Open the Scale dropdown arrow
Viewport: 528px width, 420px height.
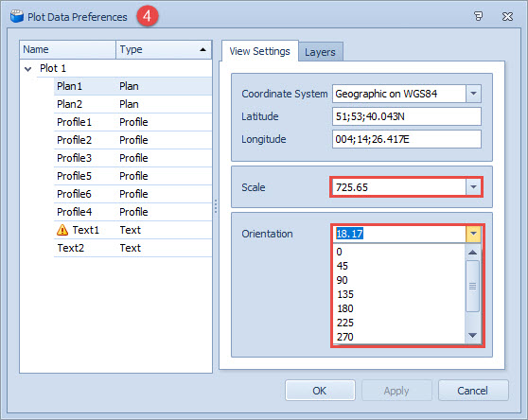473,186
